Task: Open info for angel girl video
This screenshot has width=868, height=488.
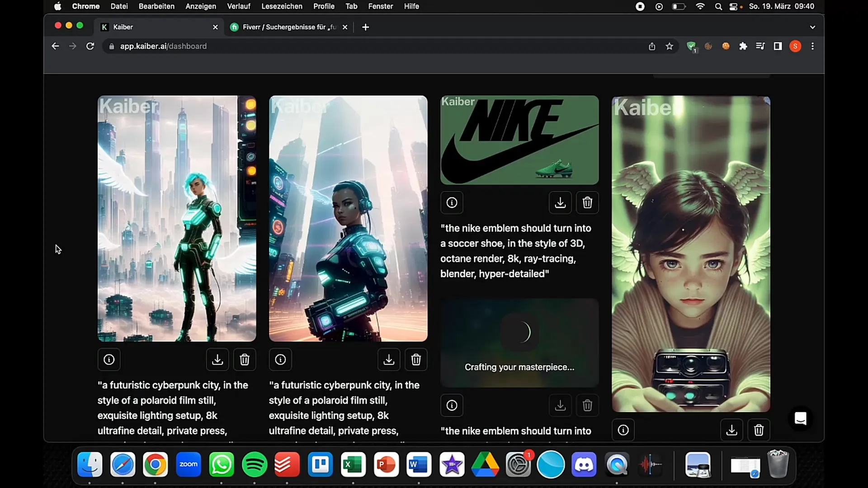Action: tap(623, 430)
